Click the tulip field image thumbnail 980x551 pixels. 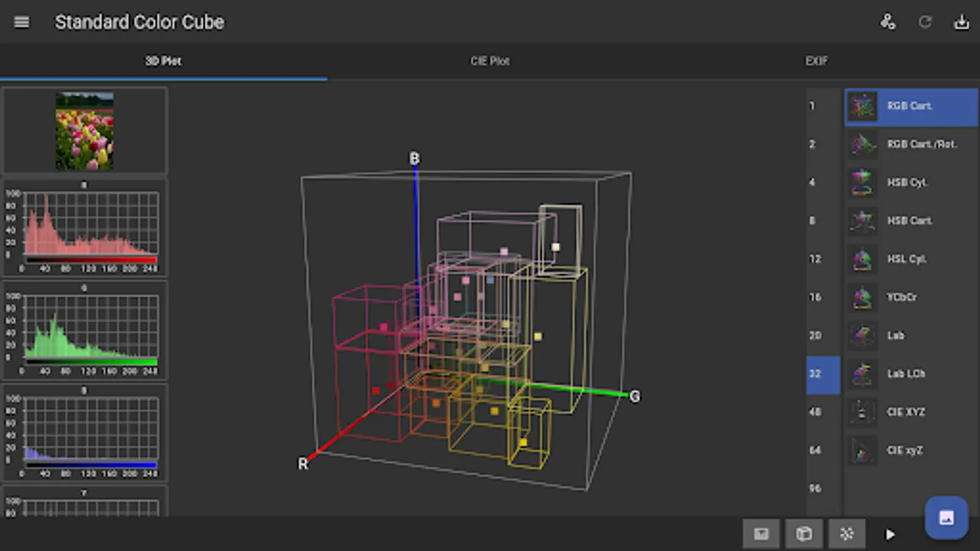85,131
